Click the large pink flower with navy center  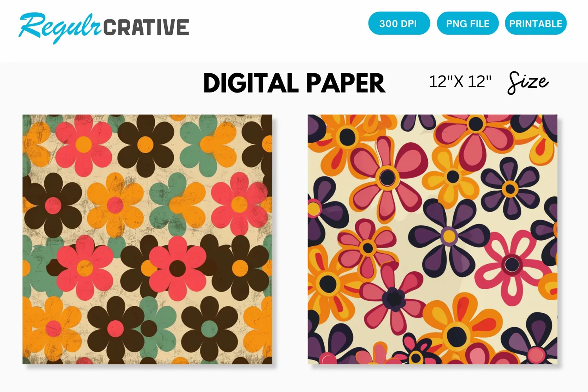pyautogui.click(x=387, y=176)
